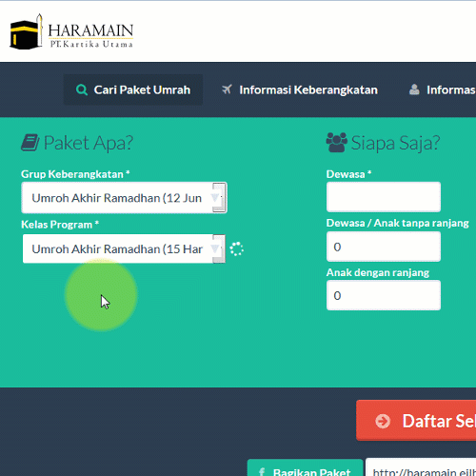Open the Kelas Program dropdown
476x476 pixels.
(x=124, y=248)
